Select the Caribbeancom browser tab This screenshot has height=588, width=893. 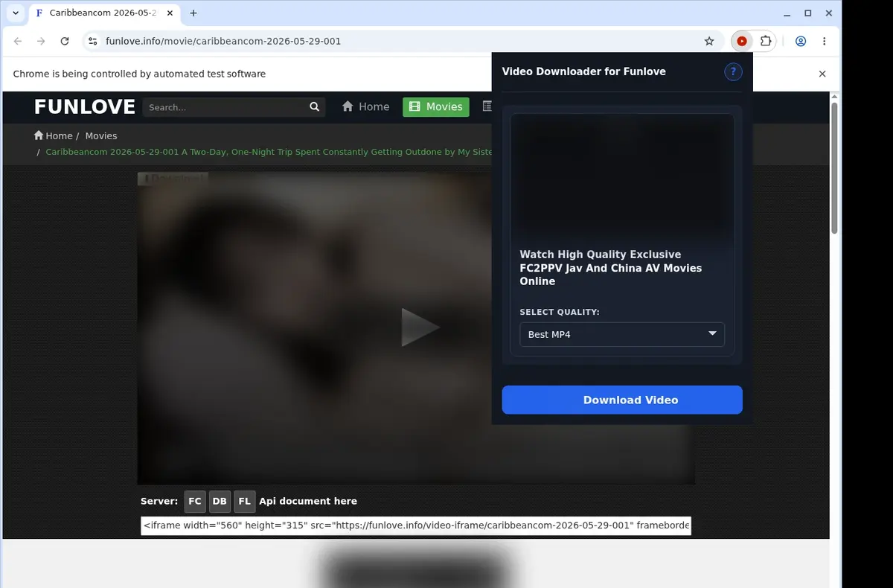pyautogui.click(x=103, y=13)
